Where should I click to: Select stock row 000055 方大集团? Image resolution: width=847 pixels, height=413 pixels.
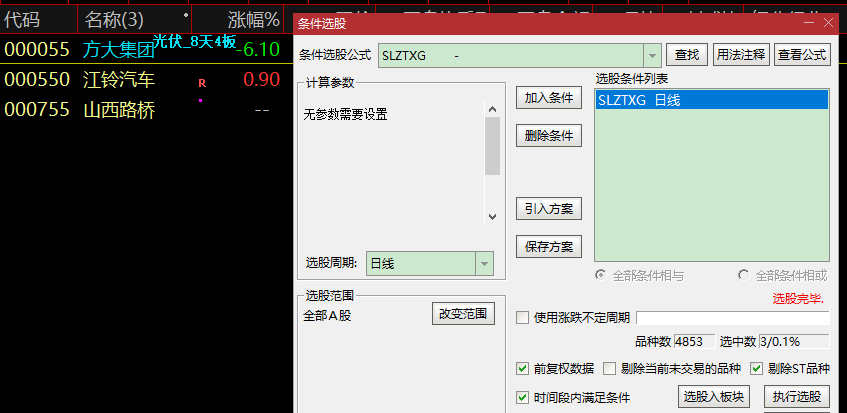coord(146,49)
